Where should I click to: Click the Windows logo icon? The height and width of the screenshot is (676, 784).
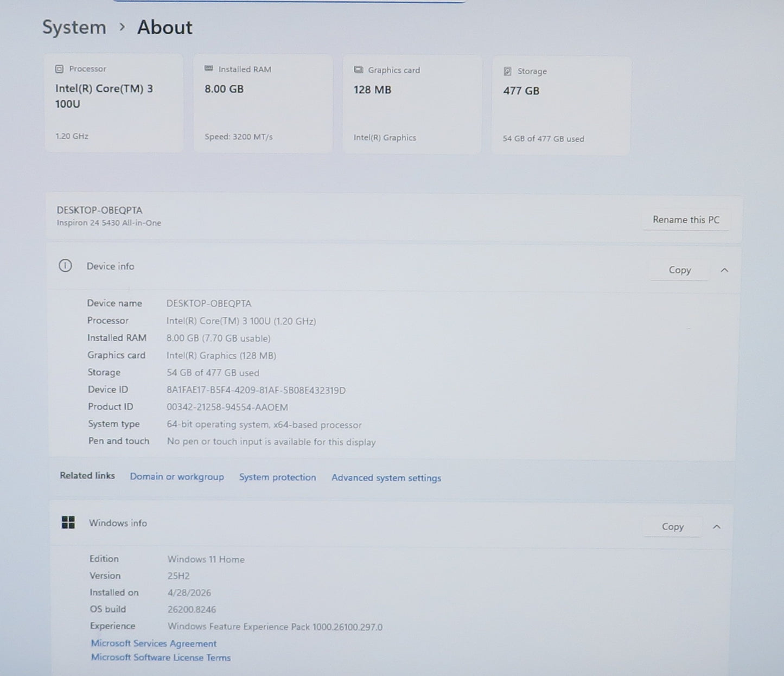(x=68, y=522)
